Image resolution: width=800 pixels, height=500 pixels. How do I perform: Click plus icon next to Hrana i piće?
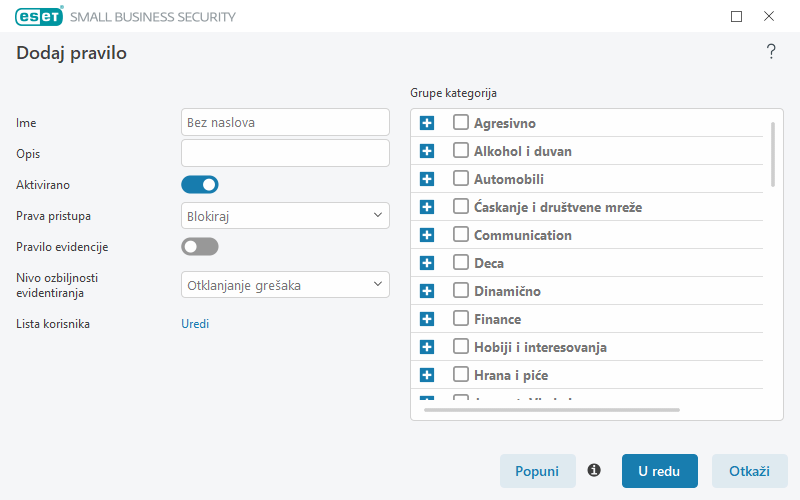pyautogui.click(x=427, y=376)
